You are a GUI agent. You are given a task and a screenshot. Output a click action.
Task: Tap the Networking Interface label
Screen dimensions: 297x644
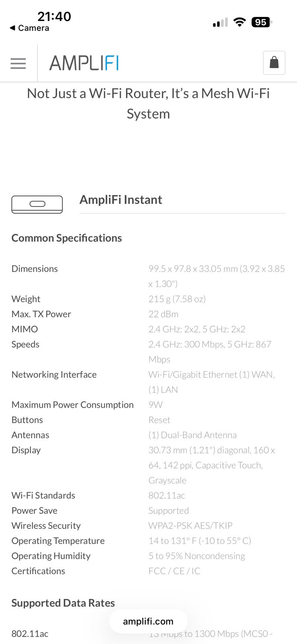54,375
